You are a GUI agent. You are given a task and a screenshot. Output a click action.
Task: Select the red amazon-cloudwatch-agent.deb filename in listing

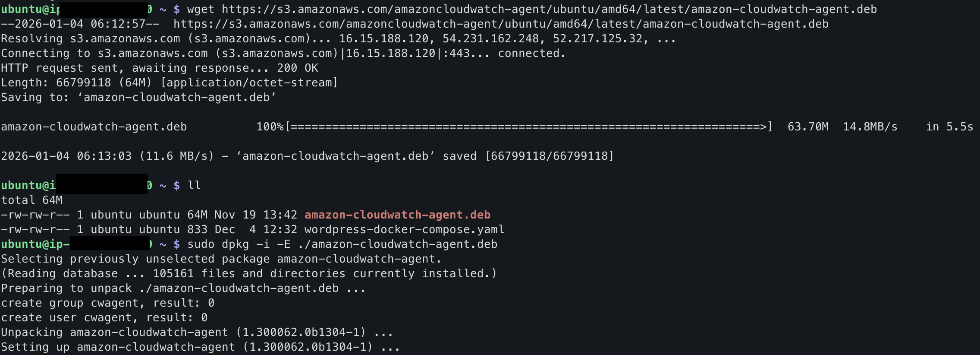pyautogui.click(x=397, y=215)
